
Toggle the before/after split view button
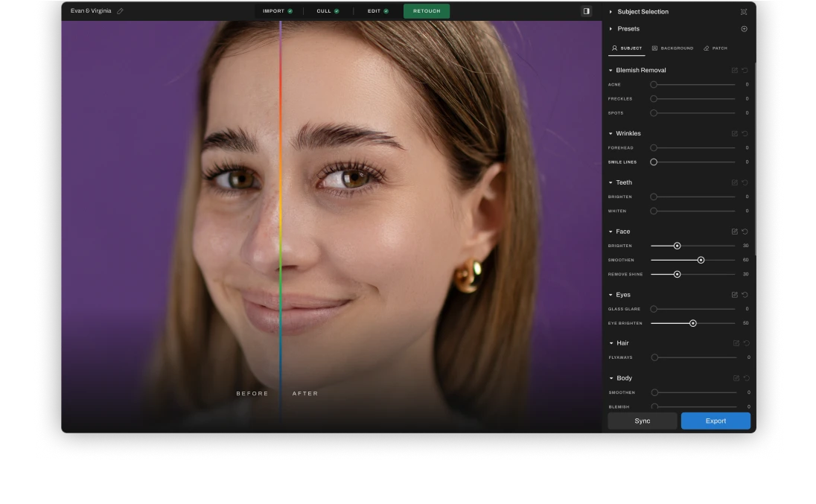[587, 11]
